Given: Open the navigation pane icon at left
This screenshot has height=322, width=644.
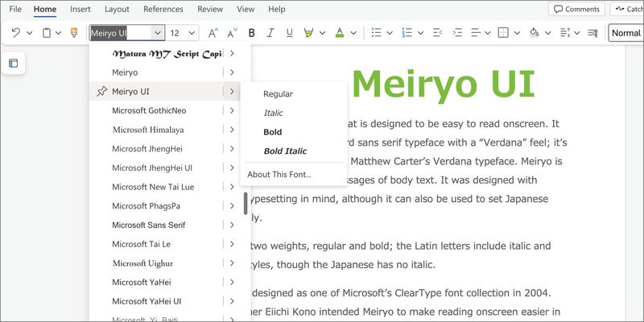Looking at the screenshot, I should tap(14, 64).
